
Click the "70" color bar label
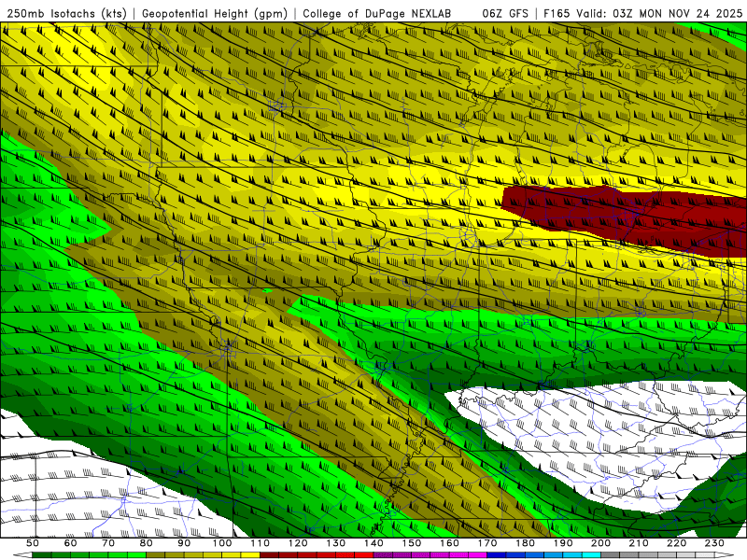[x=108, y=543]
